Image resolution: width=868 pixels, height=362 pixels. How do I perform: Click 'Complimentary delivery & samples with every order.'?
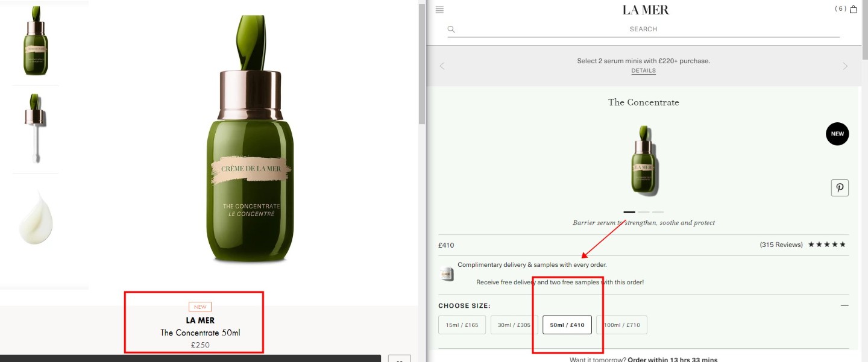coord(532,264)
